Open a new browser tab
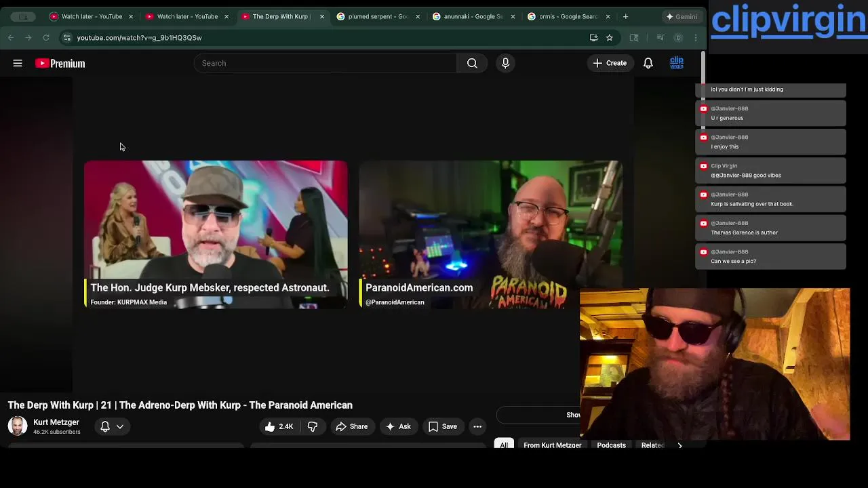The height and width of the screenshot is (488, 868). pos(625,16)
